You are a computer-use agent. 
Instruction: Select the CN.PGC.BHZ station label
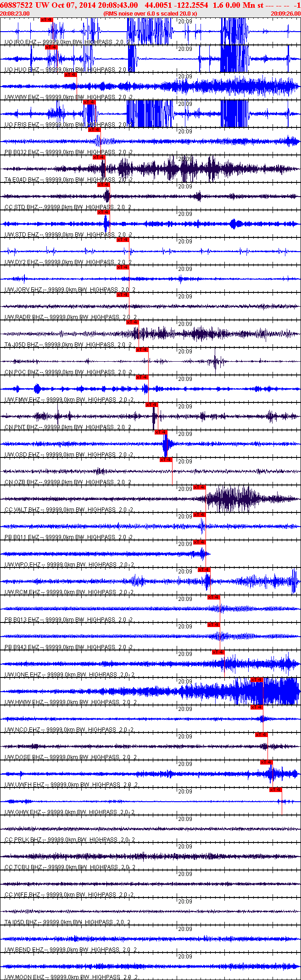(68, 372)
